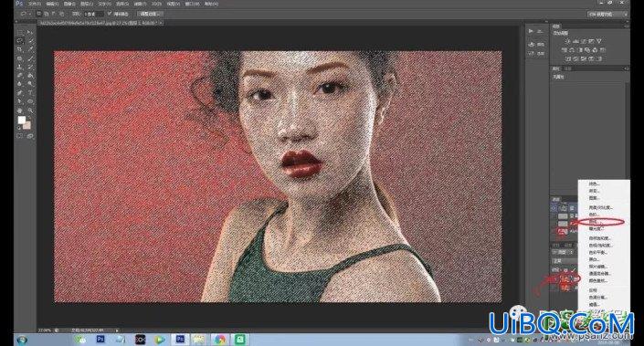Lock transparent pixels in Layers panel
The image size is (644, 346).
coord(566,269)
